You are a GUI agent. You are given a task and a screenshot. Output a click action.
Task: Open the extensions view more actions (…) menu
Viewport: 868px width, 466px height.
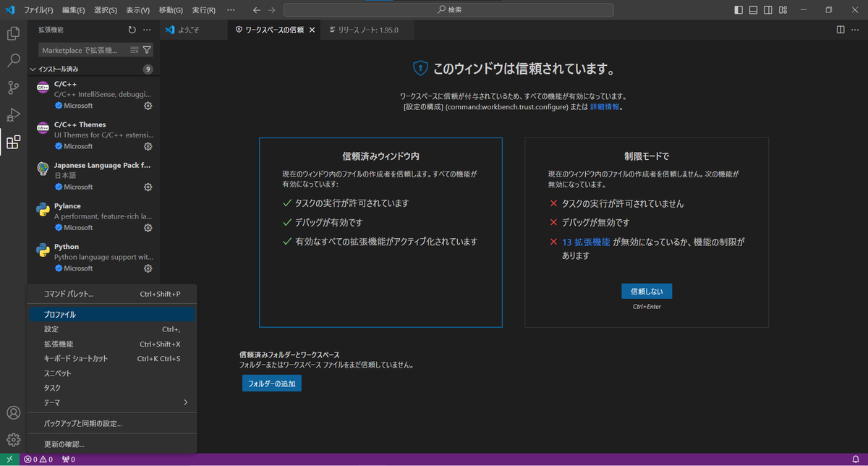147,30
